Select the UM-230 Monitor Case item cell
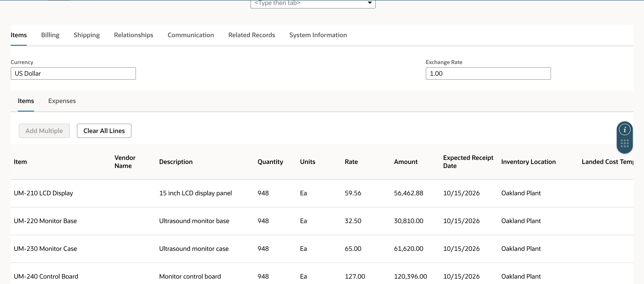644x284 pixels. point(45,249)
